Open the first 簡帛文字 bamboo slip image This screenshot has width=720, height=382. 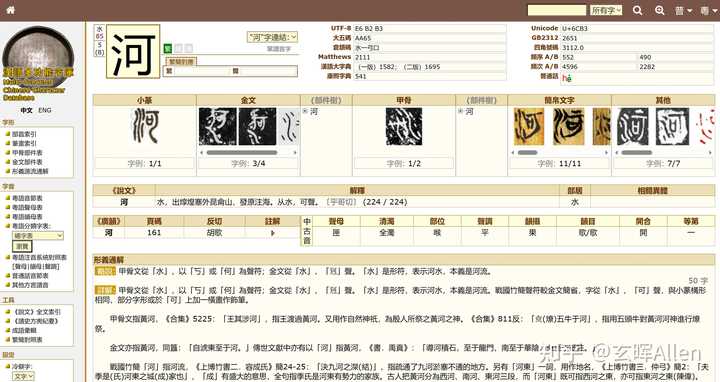[x=529, y=126]
